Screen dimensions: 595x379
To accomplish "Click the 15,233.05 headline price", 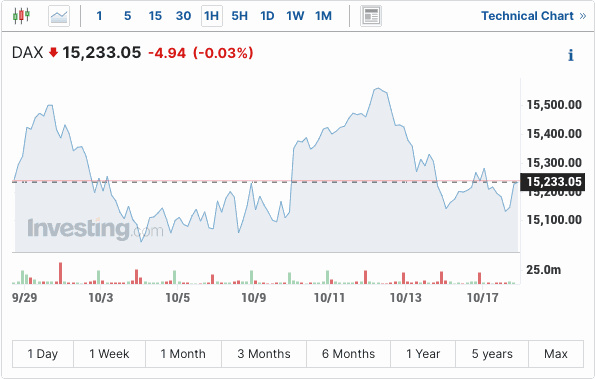I will [x=102, y=53].
